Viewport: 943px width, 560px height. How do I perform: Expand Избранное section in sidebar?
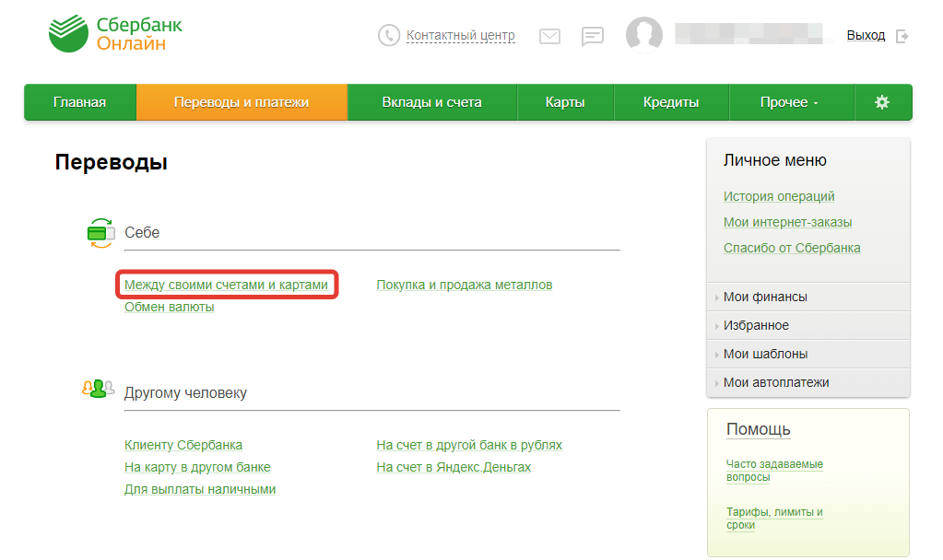[x=756, y=325]
